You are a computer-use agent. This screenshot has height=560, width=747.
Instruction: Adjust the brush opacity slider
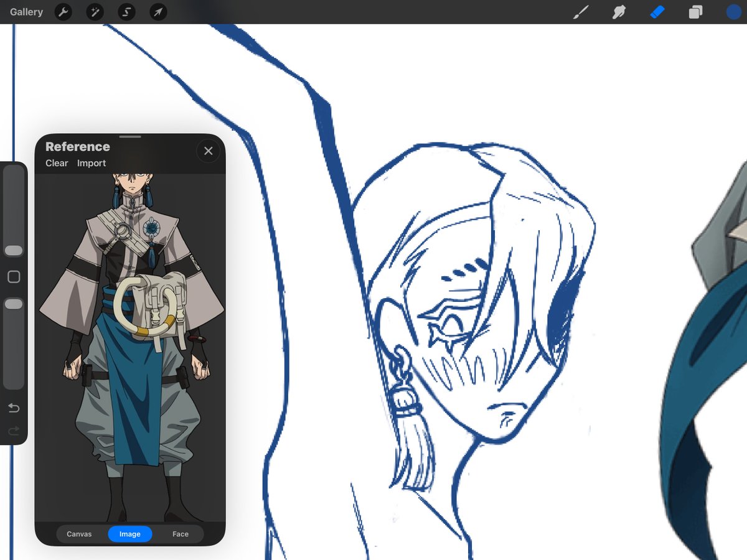(x=14, y=343)
